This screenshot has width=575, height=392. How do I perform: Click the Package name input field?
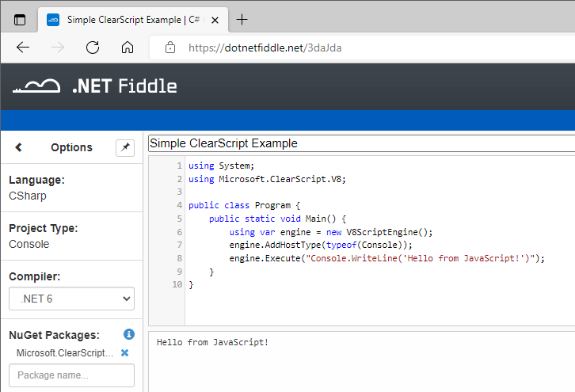click(x=71, y=375)
